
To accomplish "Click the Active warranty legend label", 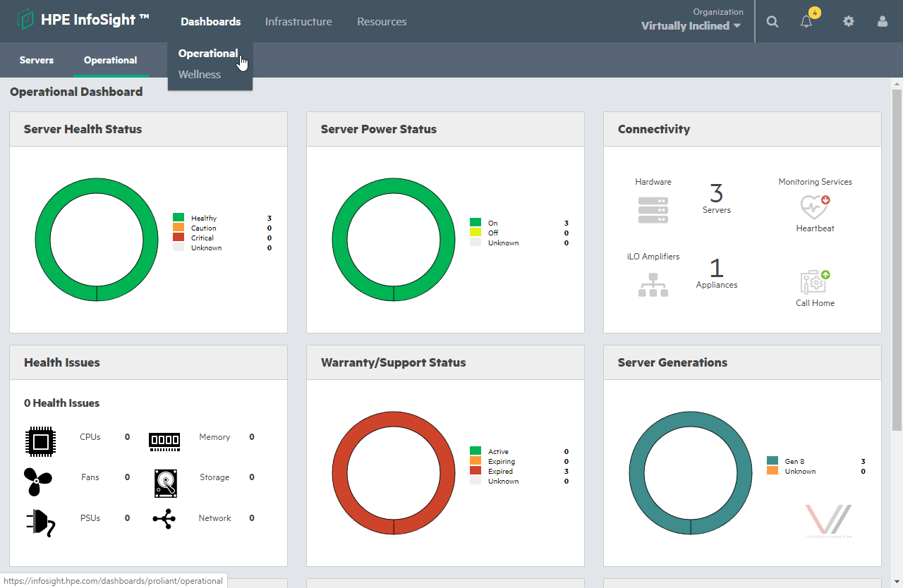I will pyautogui.click(x=498, y=452).
